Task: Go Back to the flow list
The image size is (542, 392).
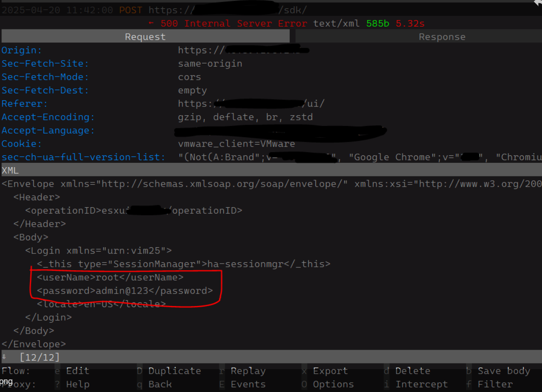Action: tap(160, 385)
